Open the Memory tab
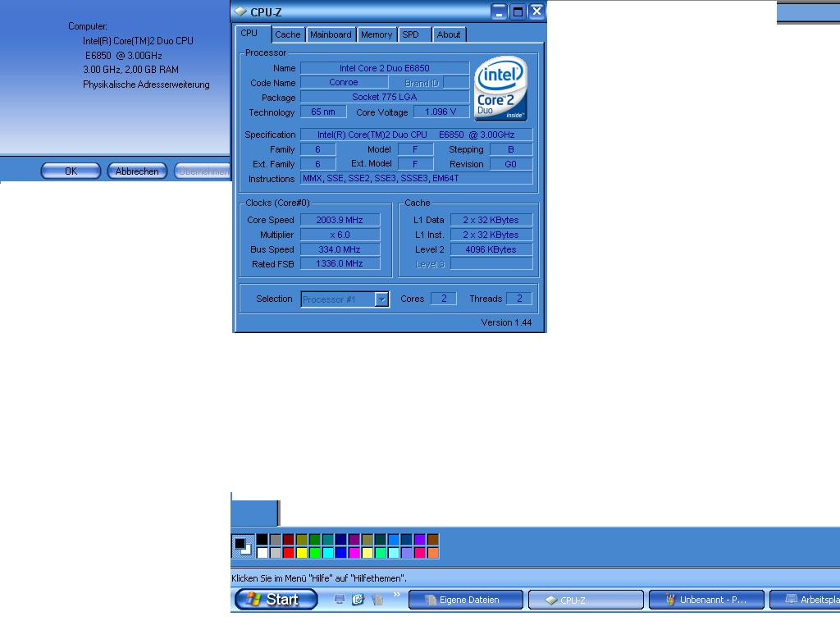Screen dimensions: 840x630 point(376,34)
